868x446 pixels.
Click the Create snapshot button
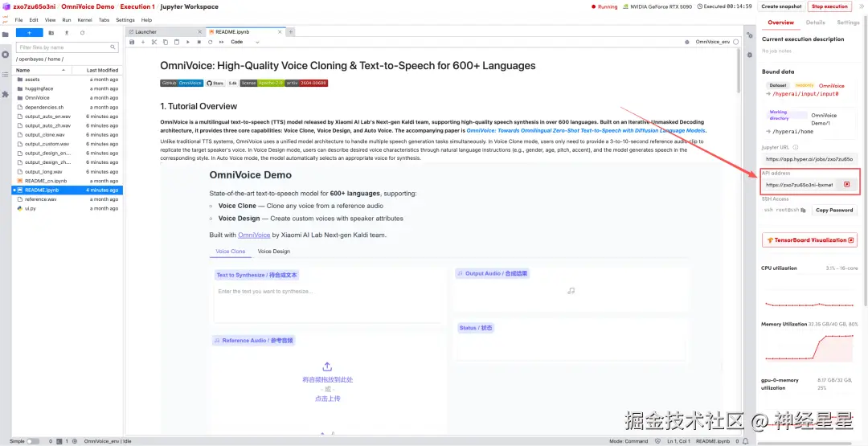tap(781, 6)
